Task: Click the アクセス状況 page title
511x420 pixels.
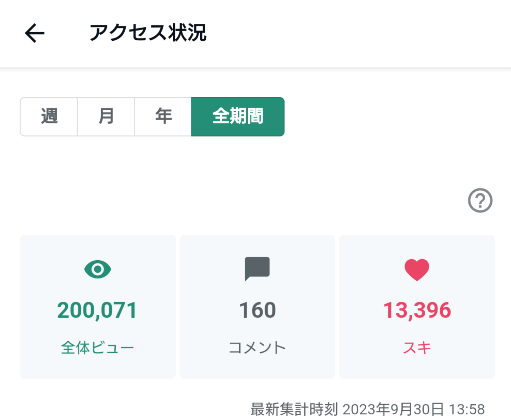Action: [148, 32]
